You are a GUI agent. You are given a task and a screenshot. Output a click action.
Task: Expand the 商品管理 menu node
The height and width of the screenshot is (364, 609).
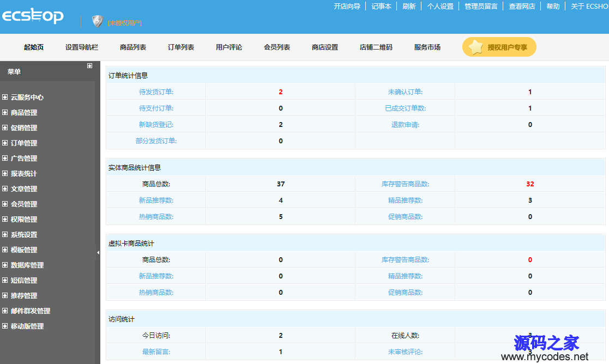point(5,113)
